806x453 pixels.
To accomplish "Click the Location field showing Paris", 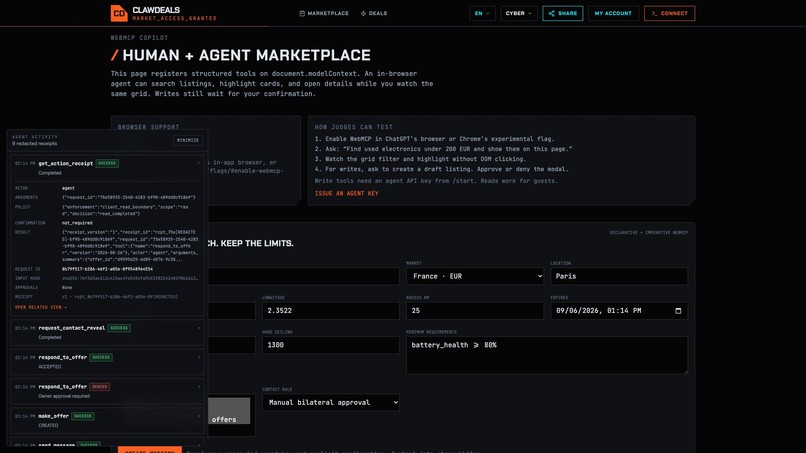I will (x=619, y=276).
